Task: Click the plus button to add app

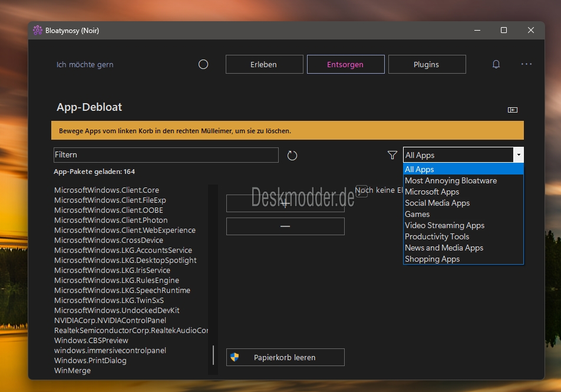Action: (x=285, y=204)
